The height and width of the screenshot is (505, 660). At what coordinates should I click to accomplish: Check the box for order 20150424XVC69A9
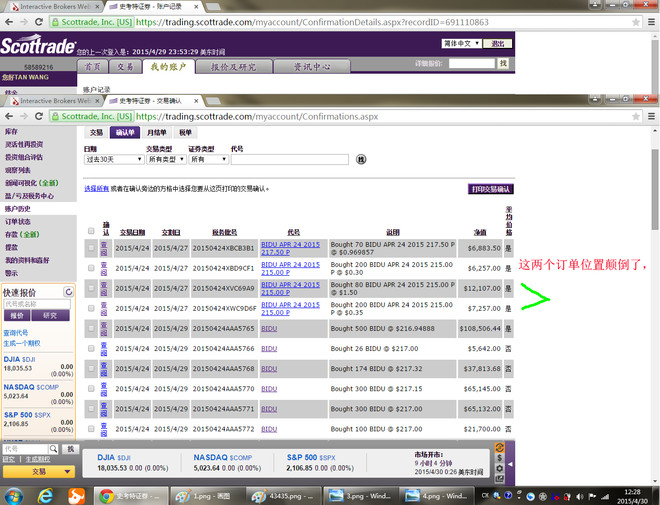click(x=91, y=288)
